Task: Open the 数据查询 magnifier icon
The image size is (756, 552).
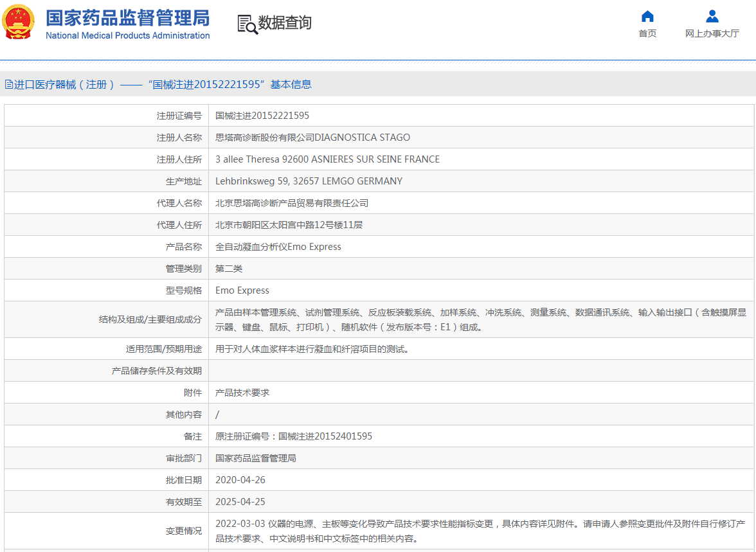Action: click(246, 24)
